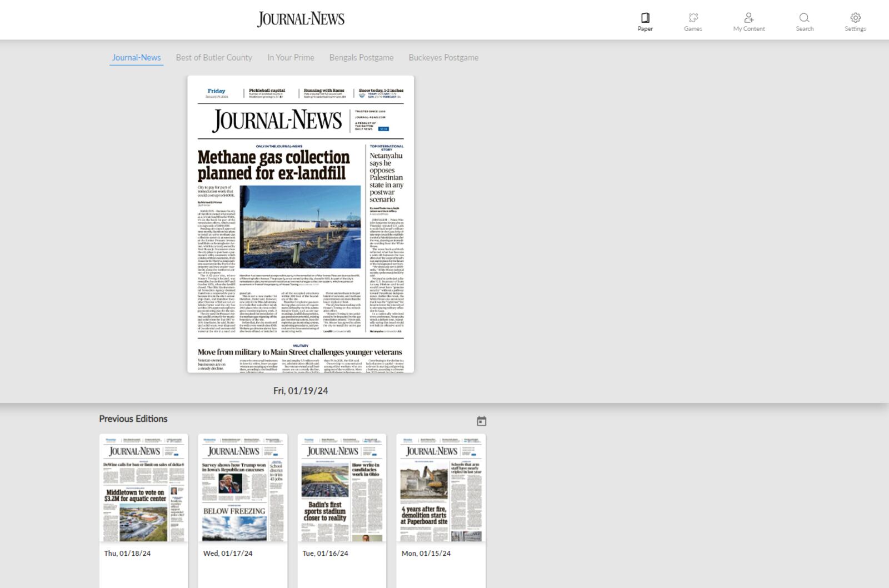This screenshot has height=588, width=889.
Task: Click the Previous Editions heading
Action: coord(133,419)
